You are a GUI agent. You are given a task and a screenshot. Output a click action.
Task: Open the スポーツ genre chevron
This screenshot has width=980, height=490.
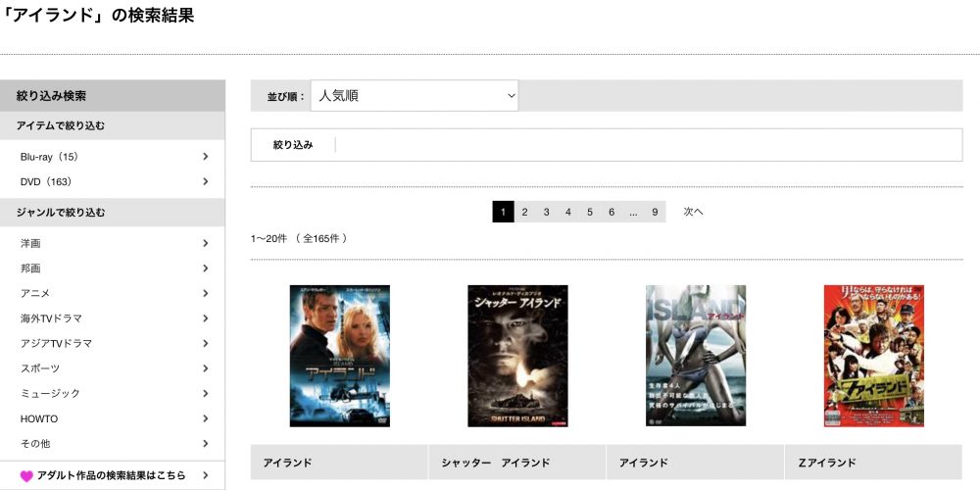(206, 368)
